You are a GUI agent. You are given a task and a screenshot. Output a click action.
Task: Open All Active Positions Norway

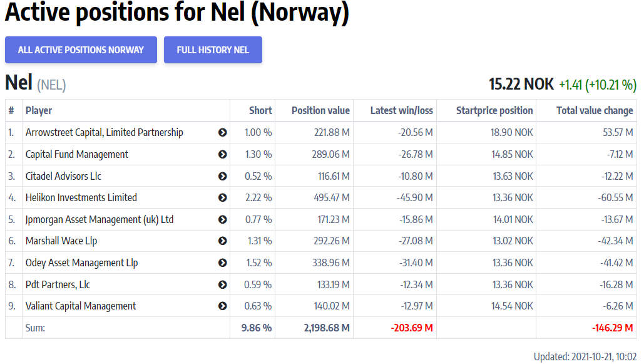81,50
